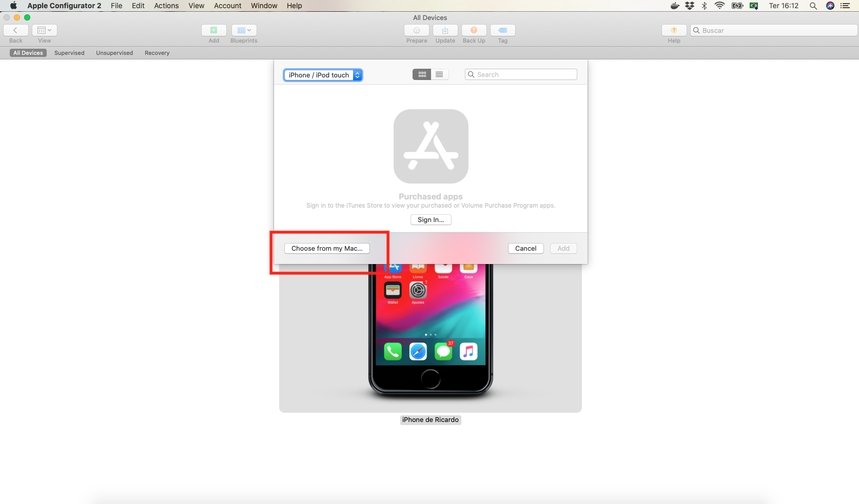The width and height of the screenshot is (859, 504).
Task: Click the Update toolbar icon
Action: click(x=445, y=31)
